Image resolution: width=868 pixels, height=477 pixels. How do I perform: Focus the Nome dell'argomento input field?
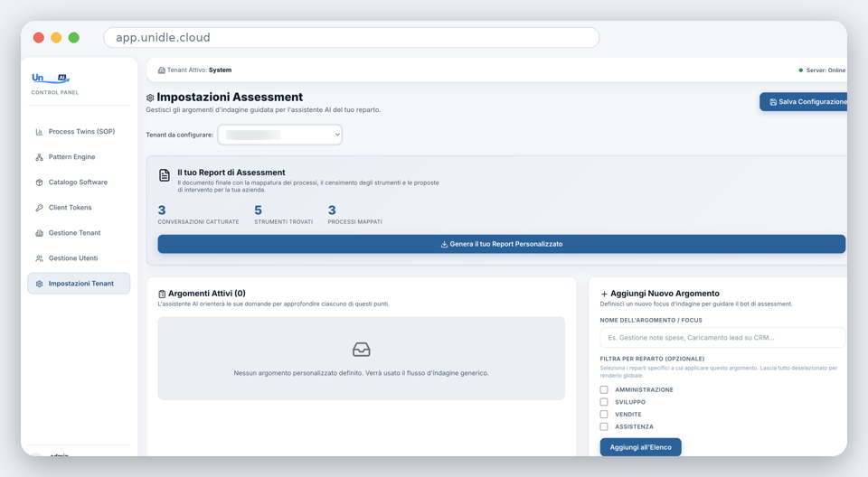[722, 338]
